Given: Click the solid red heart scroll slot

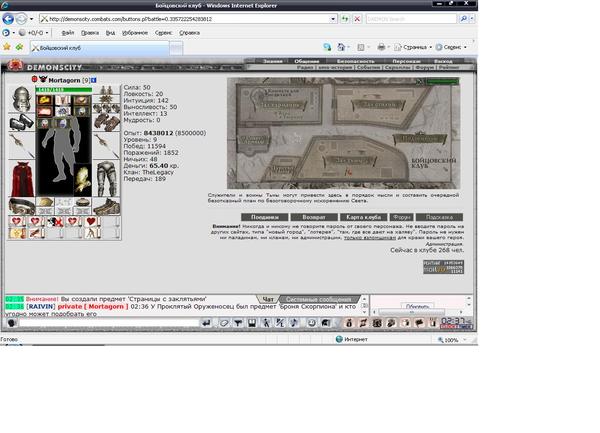Looking at the screenshot, I should point(92,221).
